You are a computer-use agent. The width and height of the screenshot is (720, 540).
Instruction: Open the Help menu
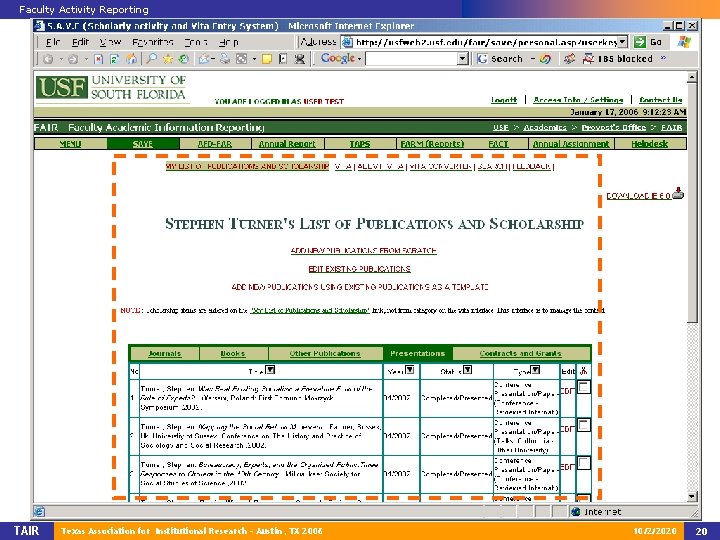(229, 42)
